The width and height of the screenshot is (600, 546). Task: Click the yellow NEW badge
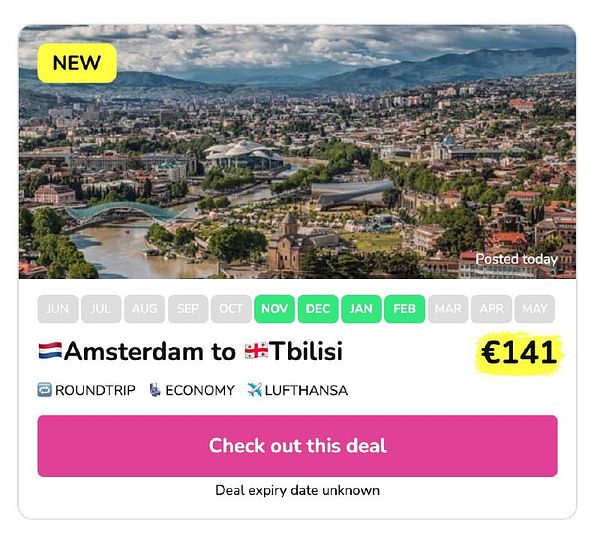point(77,63)
